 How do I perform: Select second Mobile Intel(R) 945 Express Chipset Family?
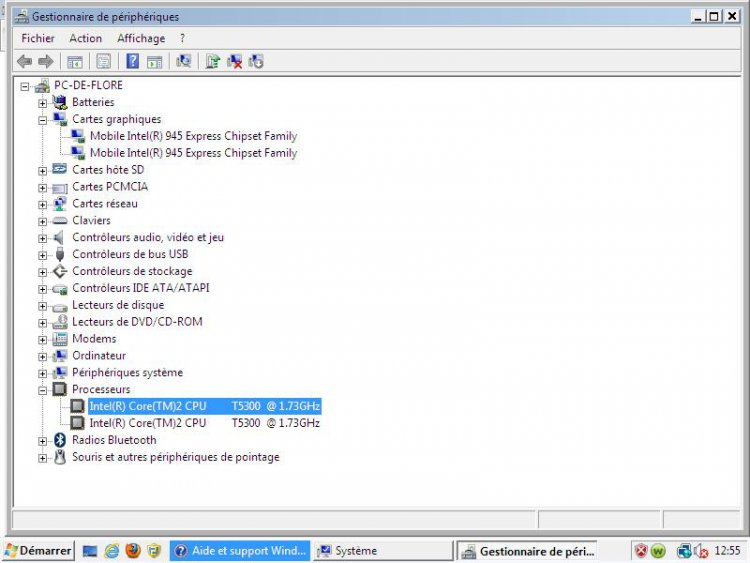click(193, 153)
